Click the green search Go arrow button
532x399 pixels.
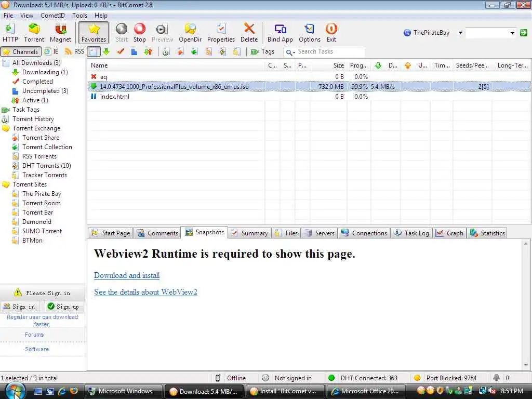pos(524,33)
